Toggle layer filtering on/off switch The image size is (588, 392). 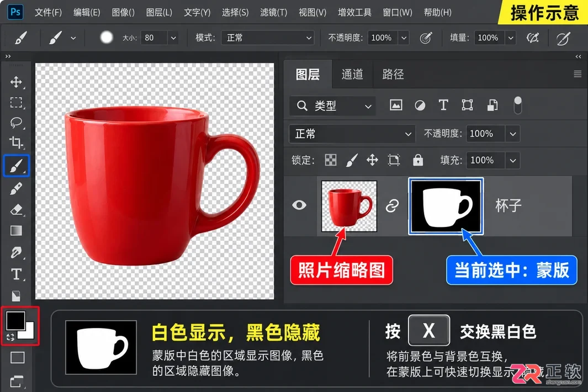pyautogui.click(x=517, y=105)
